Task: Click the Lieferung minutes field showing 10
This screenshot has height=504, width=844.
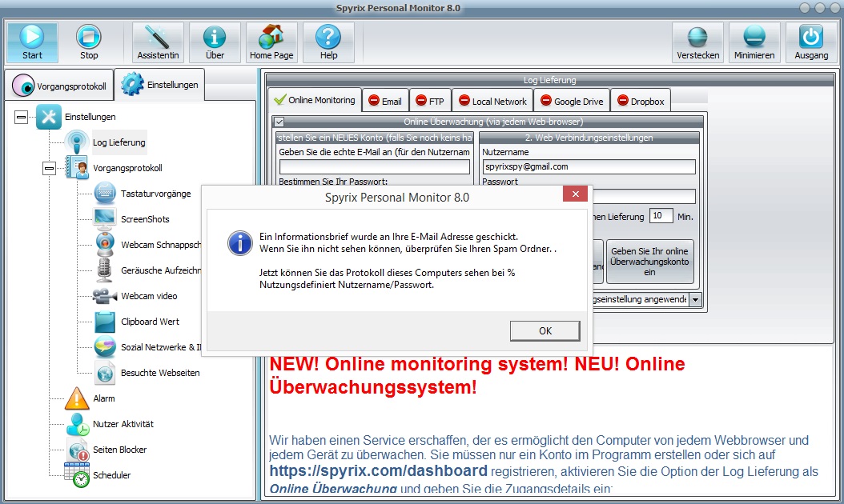Action: [661, 216]
